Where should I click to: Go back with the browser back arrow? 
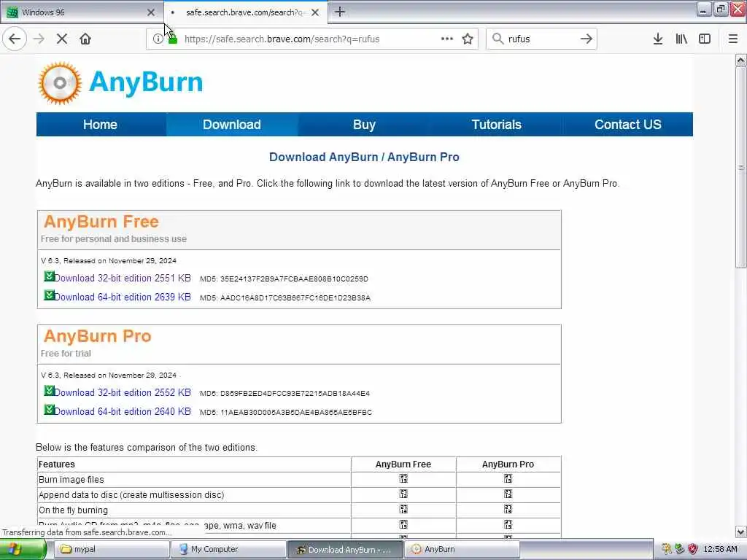click(15, 39)
